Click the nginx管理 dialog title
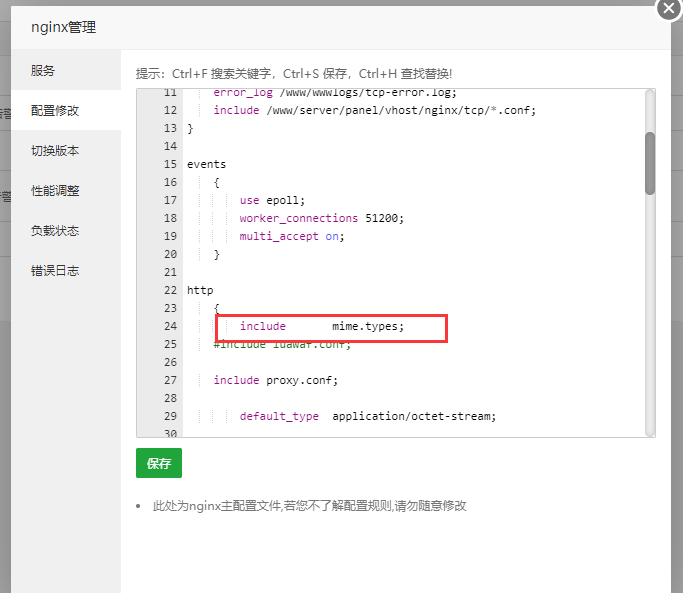This screenshot has height=593, width=683. click(64, 27)
